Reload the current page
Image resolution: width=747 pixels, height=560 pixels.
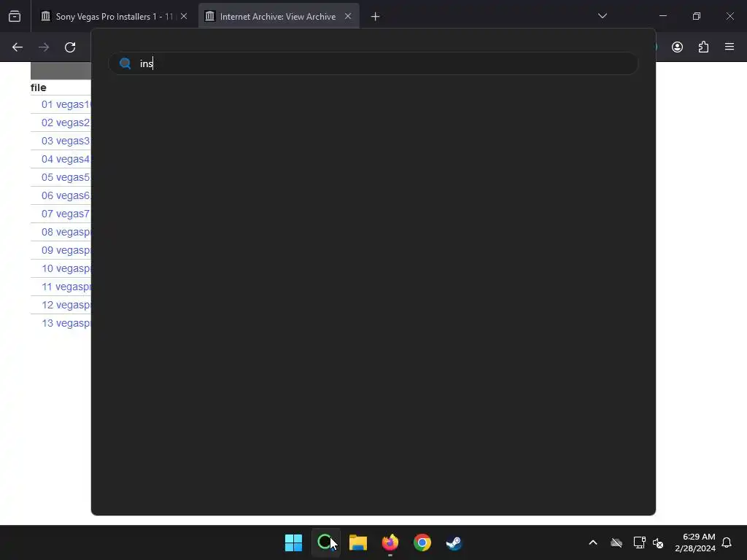tap(70, 47)
